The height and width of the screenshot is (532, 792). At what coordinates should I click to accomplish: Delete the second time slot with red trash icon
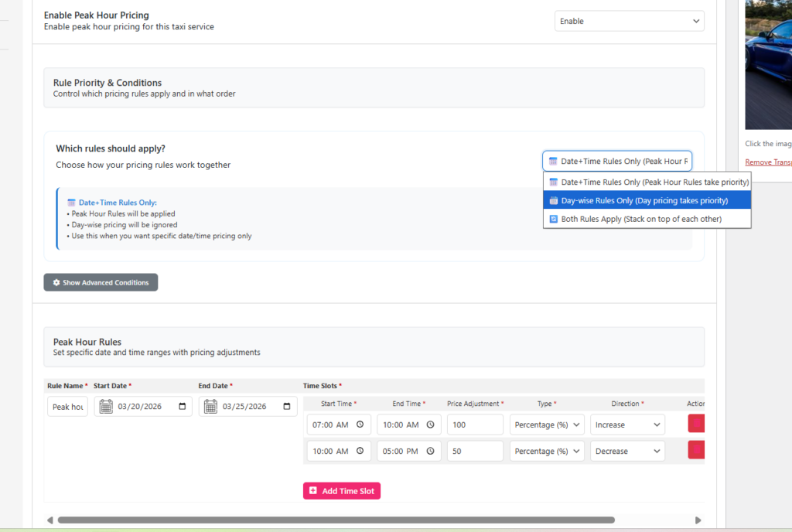click(x=695, y=449)
